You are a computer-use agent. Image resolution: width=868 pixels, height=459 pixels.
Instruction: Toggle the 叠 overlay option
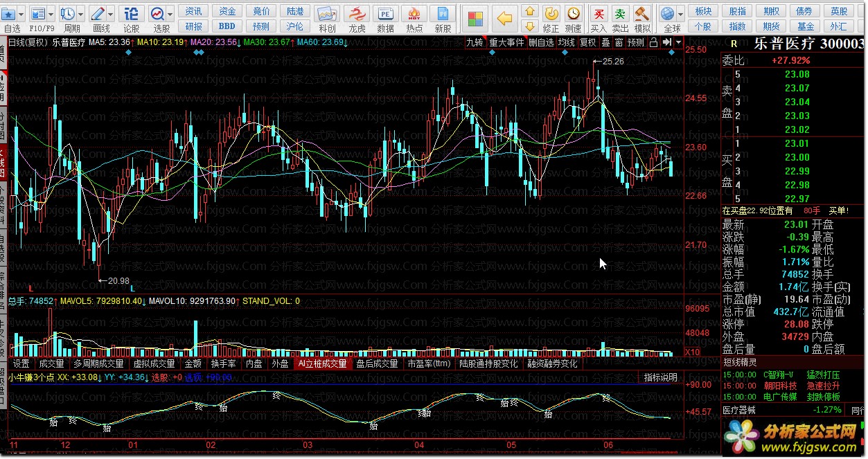[x=605, y=42]
